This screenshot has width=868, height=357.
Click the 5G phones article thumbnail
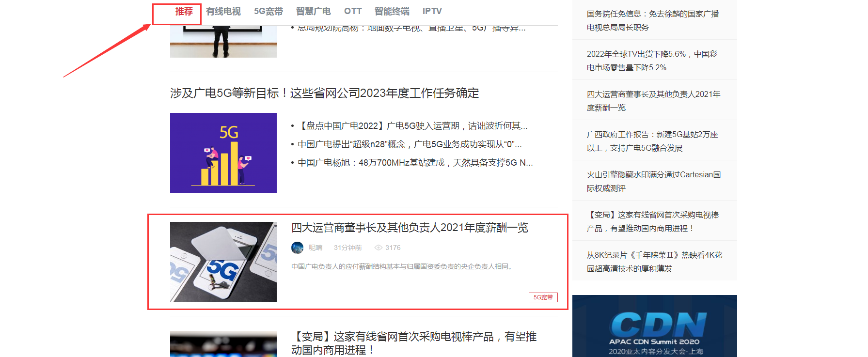223,262
